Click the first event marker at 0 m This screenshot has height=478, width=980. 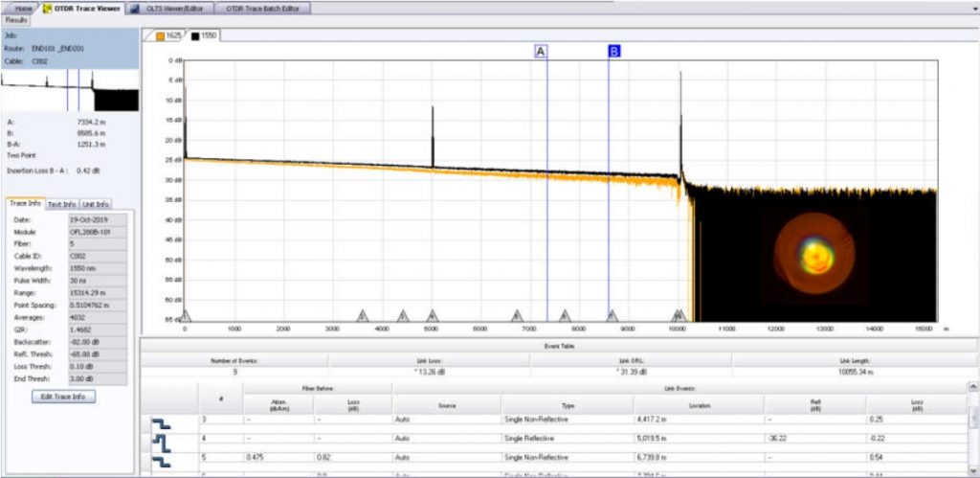click(186, 315)
